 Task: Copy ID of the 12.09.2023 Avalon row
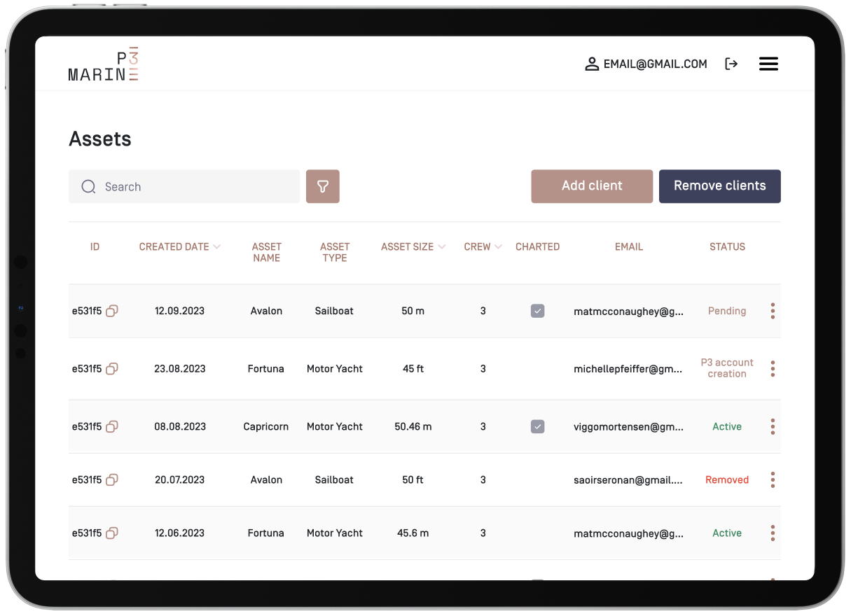pyautogui.click(x=112, y=311)
